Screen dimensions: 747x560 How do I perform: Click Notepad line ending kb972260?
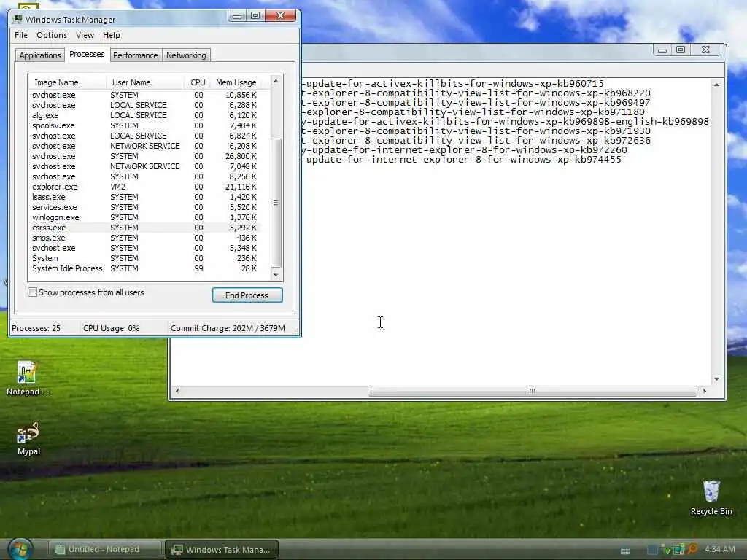point(465,150)
